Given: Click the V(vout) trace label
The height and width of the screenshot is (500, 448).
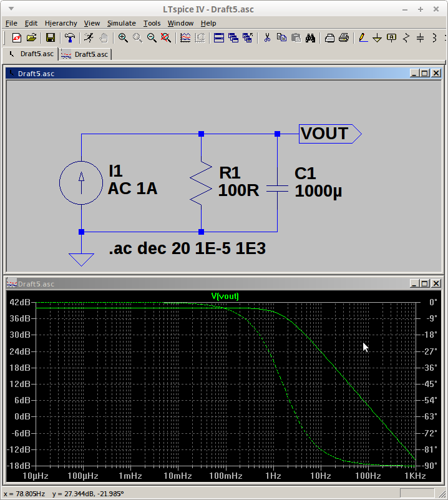Looking at the screenshot, I should tap(225, 297).
